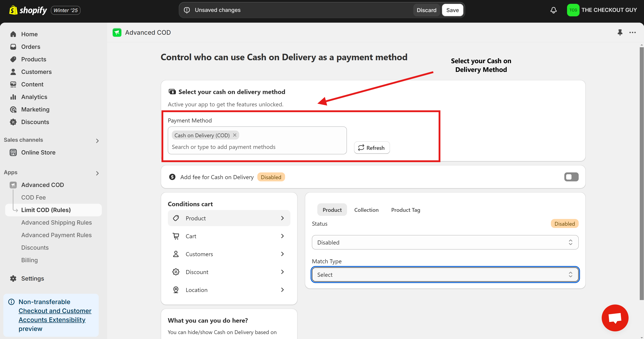Image resolution: width=644 pixels, height=339 pixels.
Task: Open the Discount condition chevron
Action: click(282, 272)
